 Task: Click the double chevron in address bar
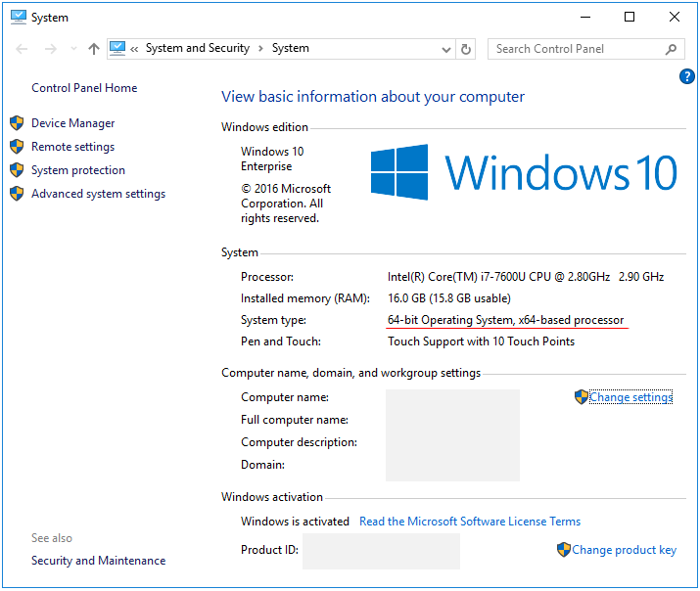(134, 49)
